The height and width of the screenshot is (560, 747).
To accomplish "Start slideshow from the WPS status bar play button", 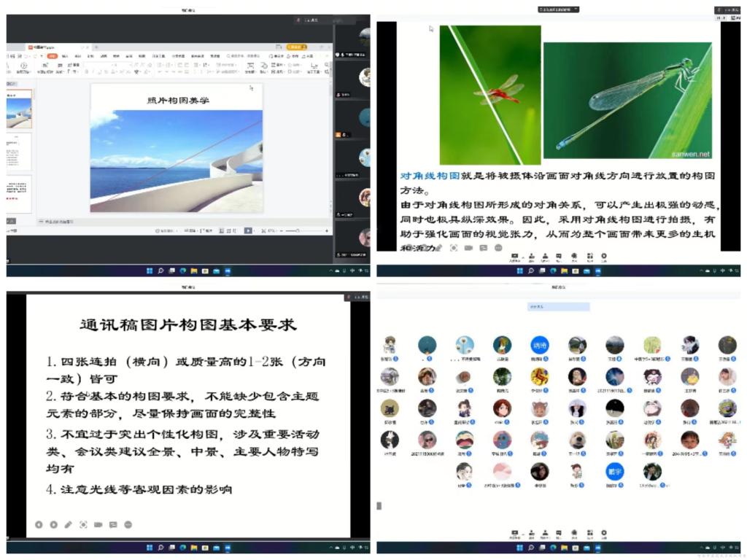I will pos(247,230).
